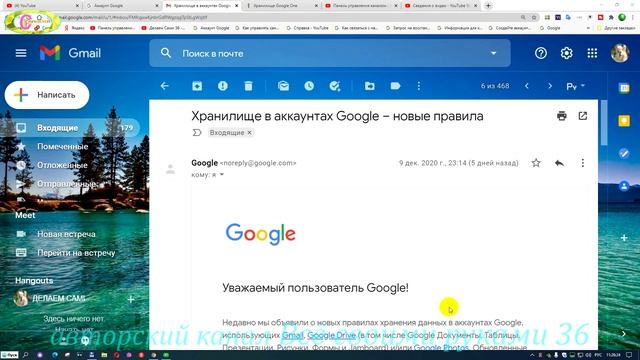Image resolution: width=640 pixels, height=360 pixels.
Task: Click the browser address bar
Action: [286, 18]
